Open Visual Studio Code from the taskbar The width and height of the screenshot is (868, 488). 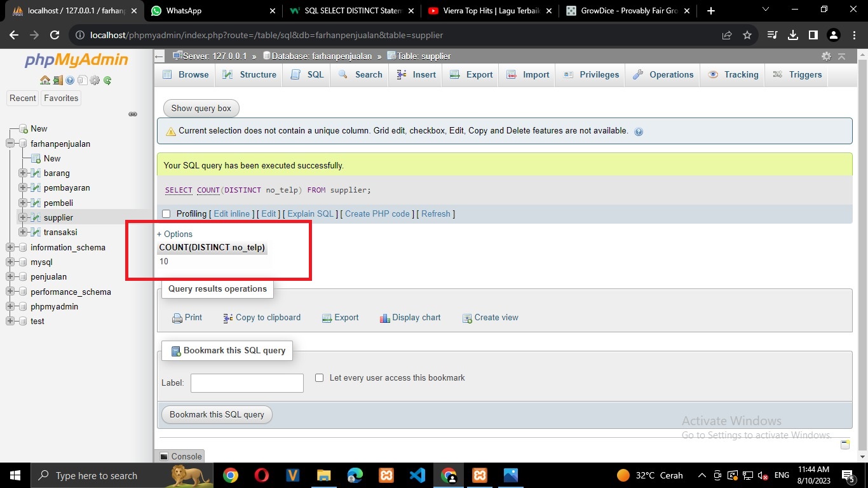tap(417, 475)
